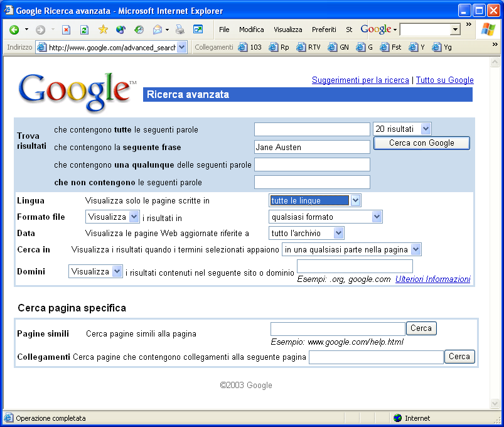The width and height of the screenshot is (504, 427).
Task: Click the Collegamenti page URL field
Action: point(376,357)
